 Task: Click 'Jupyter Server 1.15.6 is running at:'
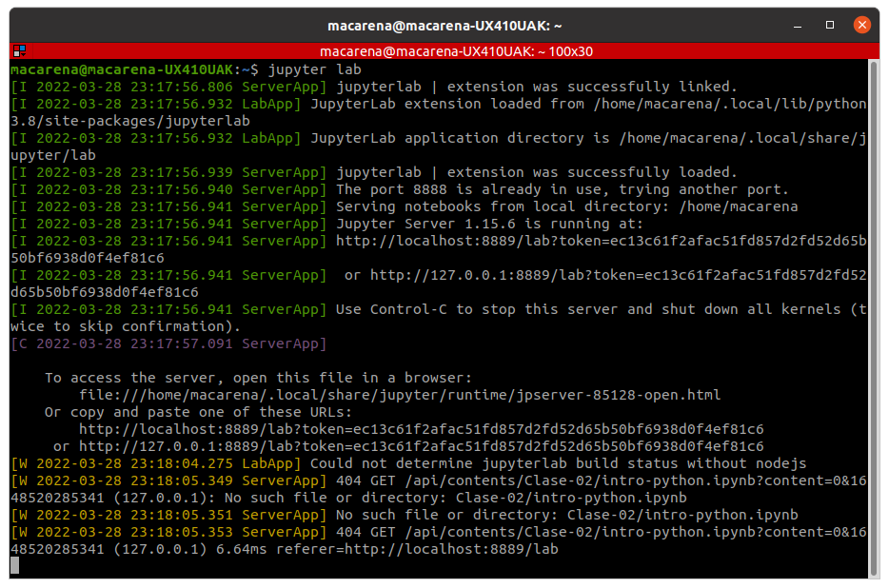(489, 224)
